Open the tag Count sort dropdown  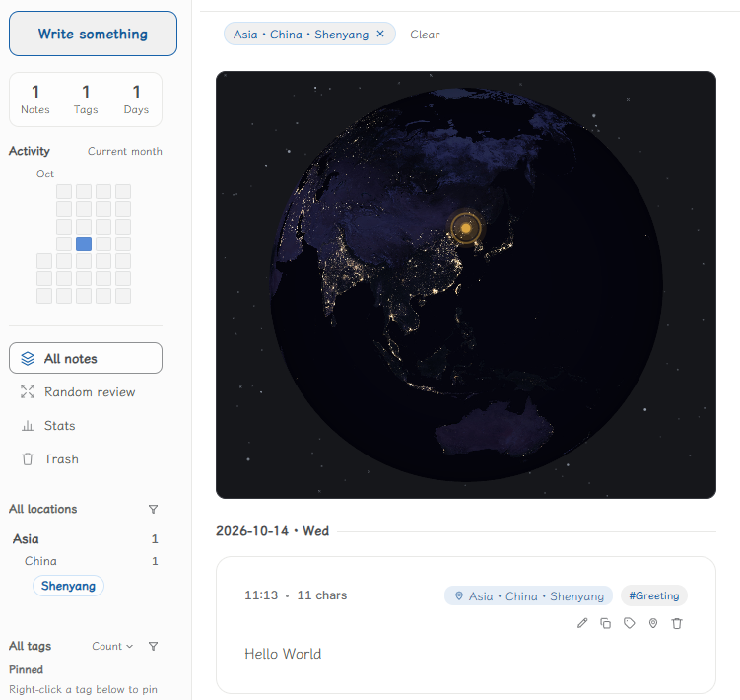[x=112, y=646]
